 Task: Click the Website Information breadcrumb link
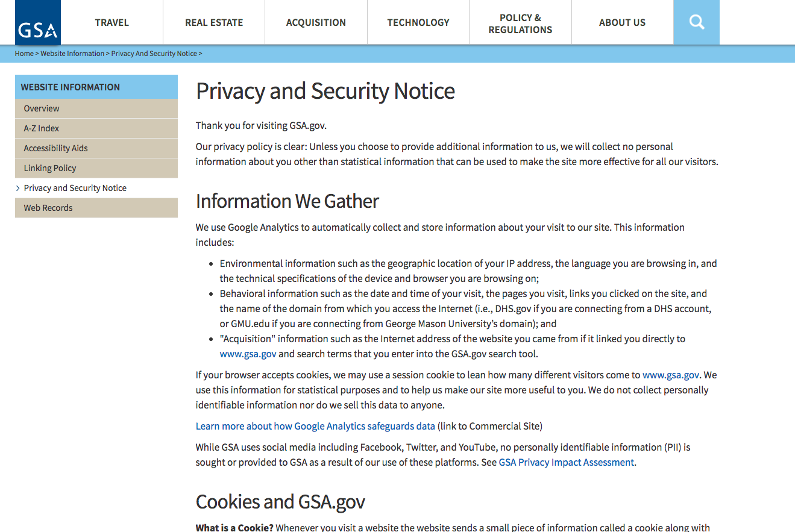pyautogui.click(x=72, y=54)
